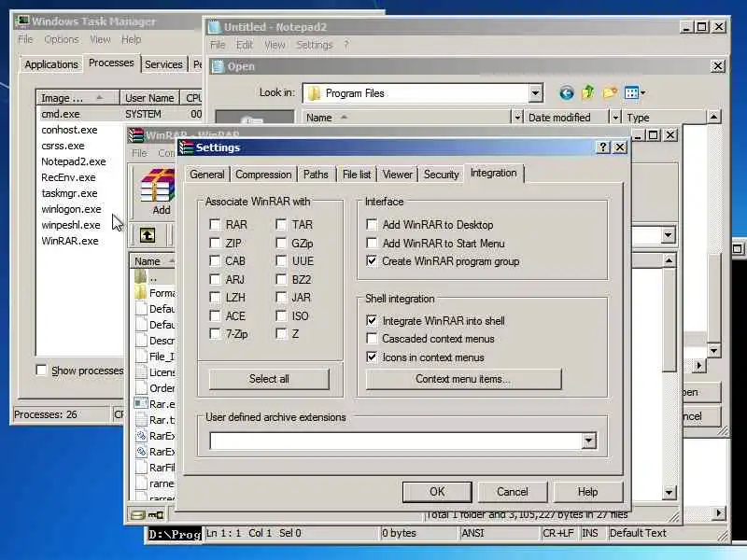
Task: Click the drive icon in WinRAR status bar
Action: pyautogui.click(x=137, y=515)
